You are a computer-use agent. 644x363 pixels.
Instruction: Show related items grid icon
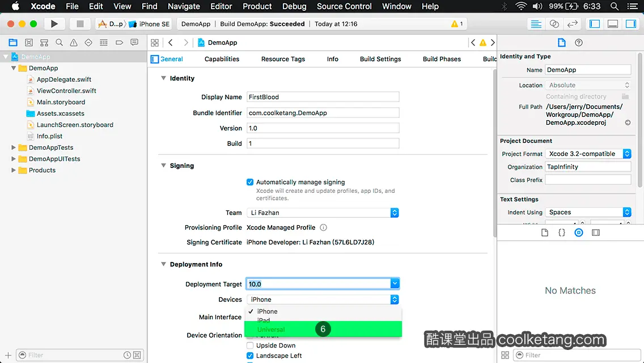(x=155, y=43)
